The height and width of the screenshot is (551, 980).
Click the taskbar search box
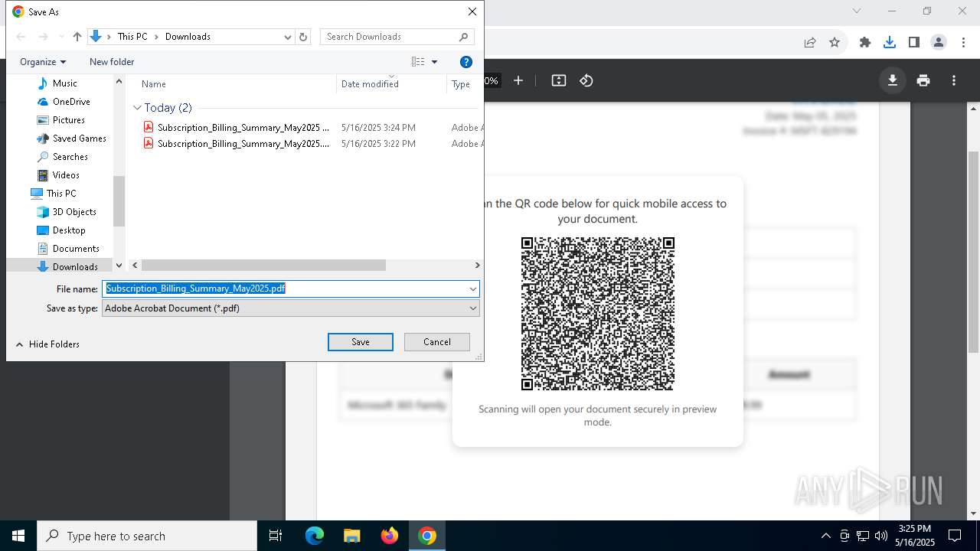[x=147, y=536]
